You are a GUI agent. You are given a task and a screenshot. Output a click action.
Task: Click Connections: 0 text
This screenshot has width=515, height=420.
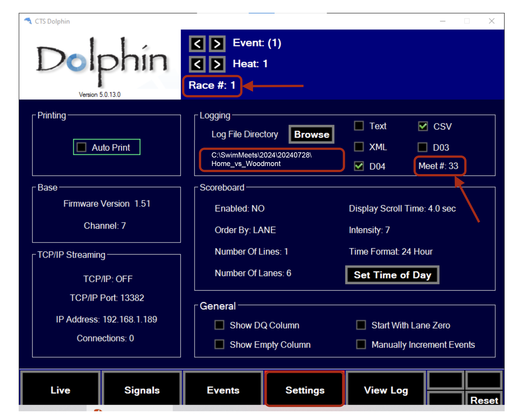click(x=105, y=338)
